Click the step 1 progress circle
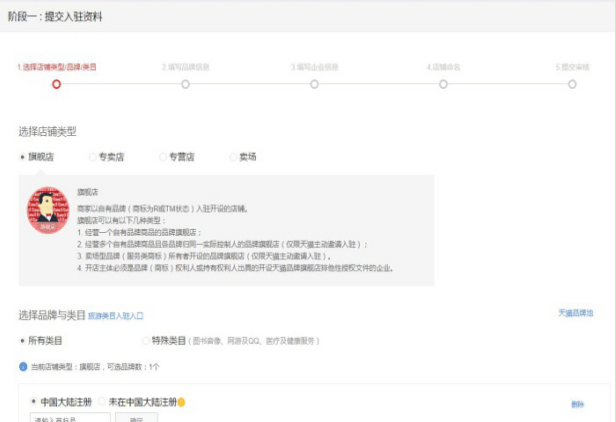 56,84
